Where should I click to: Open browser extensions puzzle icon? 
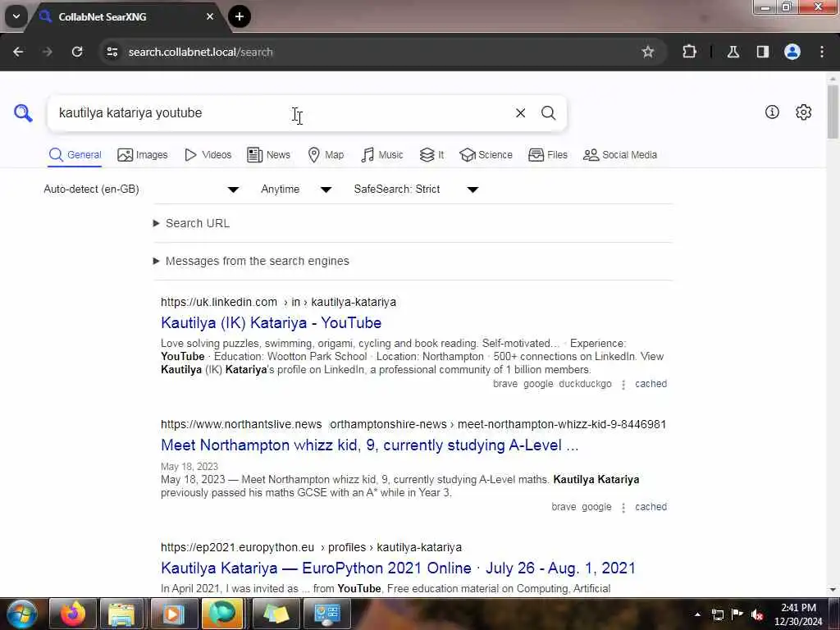[x=689, y=52]
